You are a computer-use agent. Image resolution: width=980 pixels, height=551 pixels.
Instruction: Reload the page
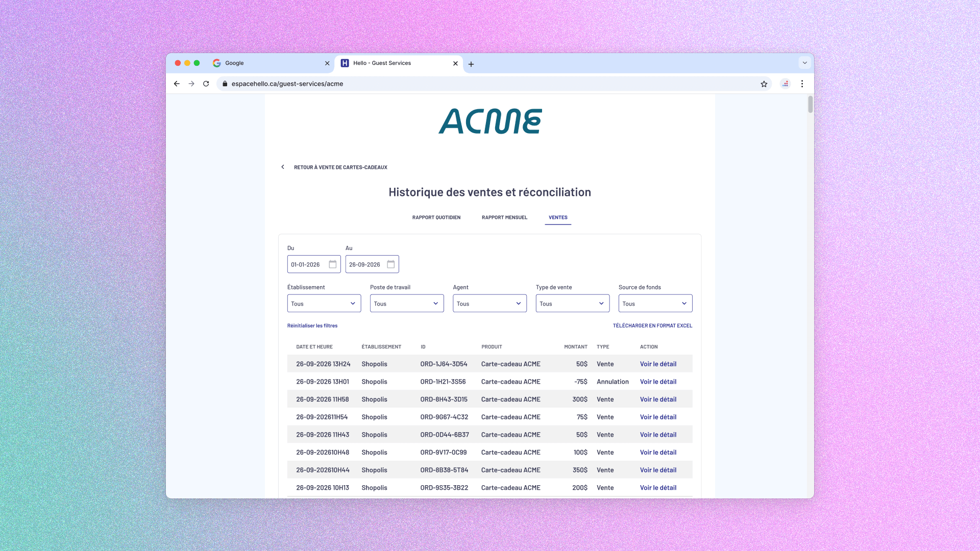click(x=206, y=84)
